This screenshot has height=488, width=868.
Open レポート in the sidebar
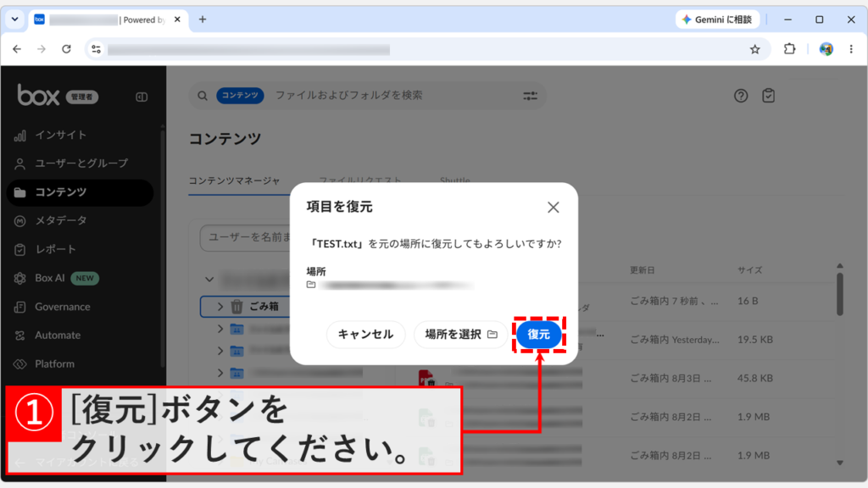click(x=55, y=250)
